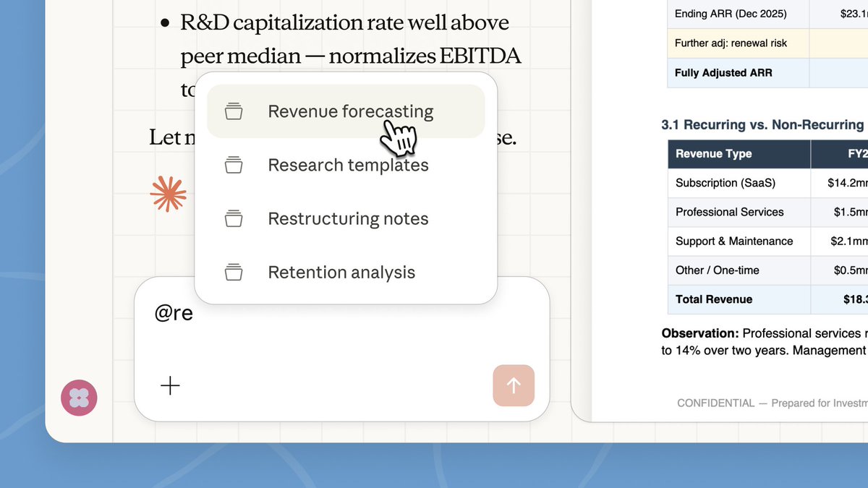This screenshot has height=488, width=868.
Task: Click the up-arrow send icon
Action: pos(514,385)
